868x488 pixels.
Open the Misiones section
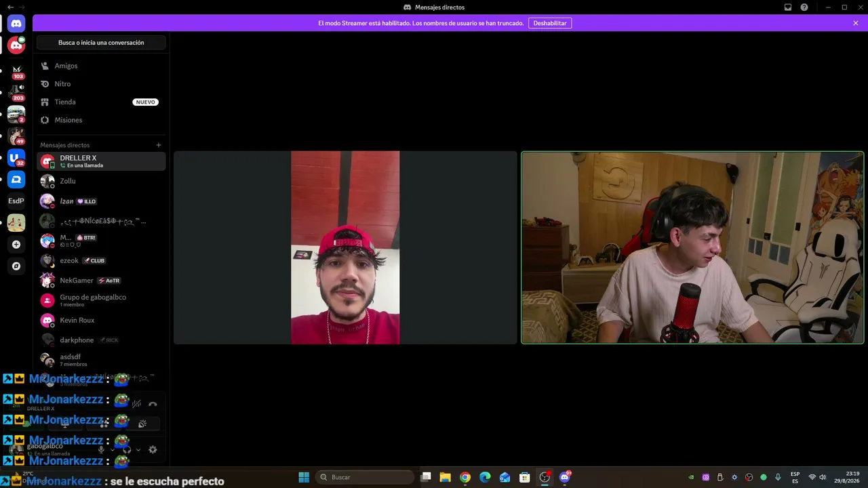click(x=101, y=120)
